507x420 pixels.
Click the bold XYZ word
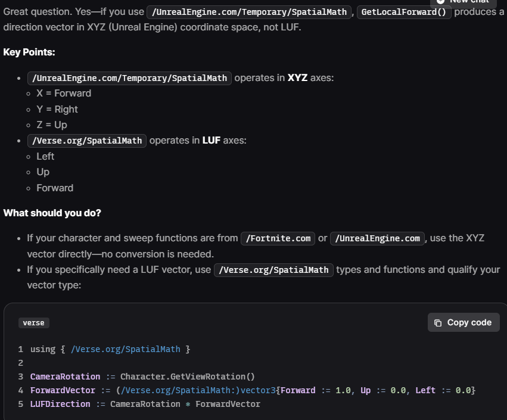pyautogui.click(x=297, y=78)
